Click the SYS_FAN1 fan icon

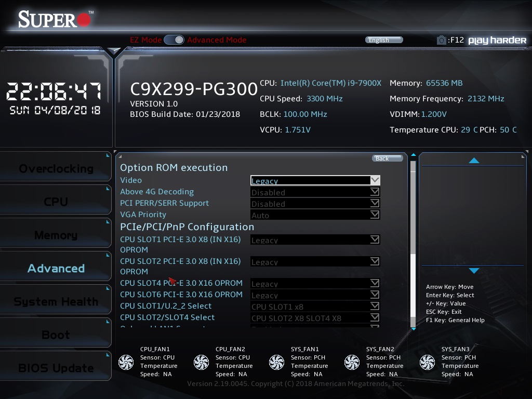(x=277, y=362)
